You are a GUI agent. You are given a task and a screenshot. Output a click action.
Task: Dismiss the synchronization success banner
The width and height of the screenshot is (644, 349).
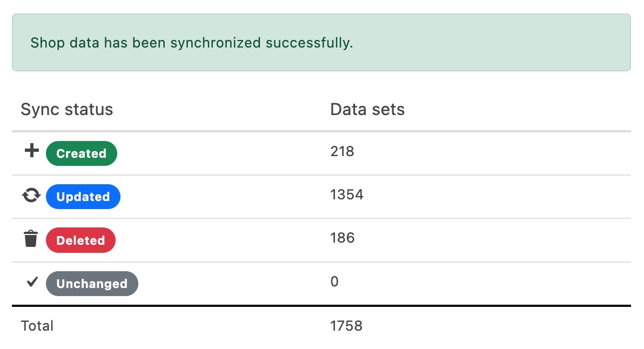click(x=321, y=42)
